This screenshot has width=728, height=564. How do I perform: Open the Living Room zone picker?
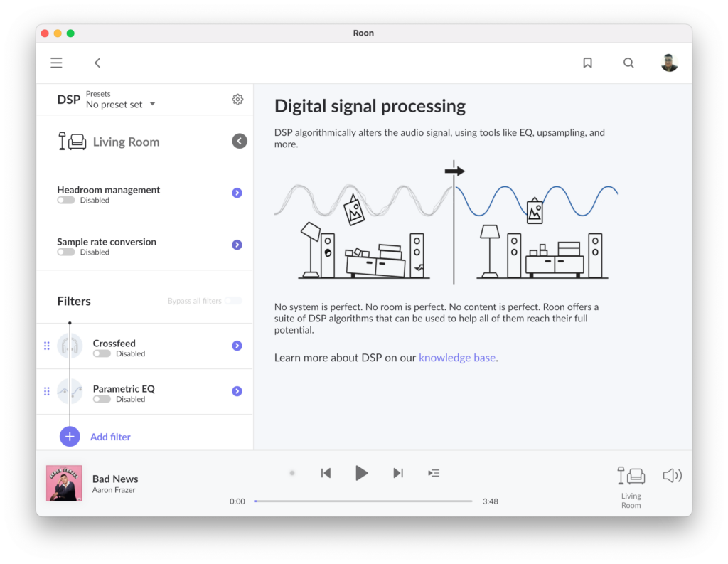(631, 487)
